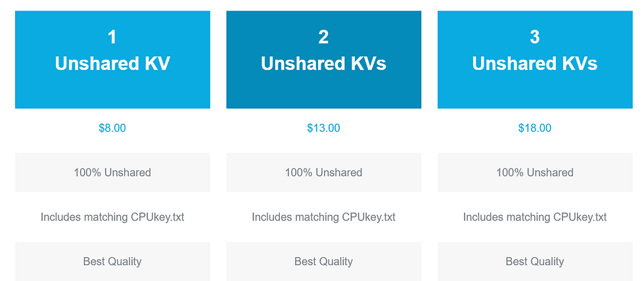The image size is (644, 281).
Task: Click the large number 1 in the first header
Action: point(112,38)
